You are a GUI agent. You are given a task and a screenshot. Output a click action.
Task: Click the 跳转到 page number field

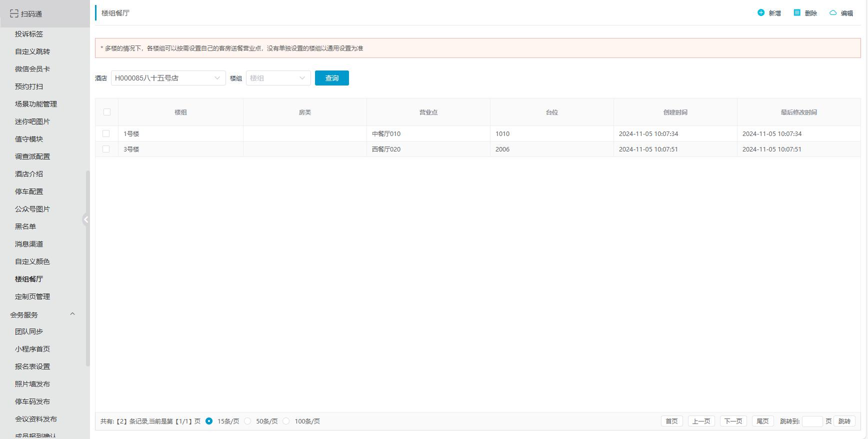812,421
